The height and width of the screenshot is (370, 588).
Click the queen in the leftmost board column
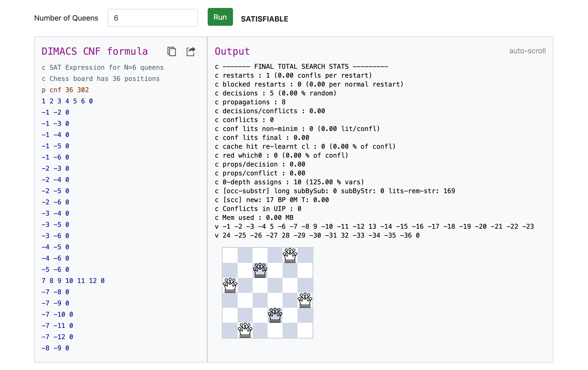pyautogui.click(x=230, y=285)
